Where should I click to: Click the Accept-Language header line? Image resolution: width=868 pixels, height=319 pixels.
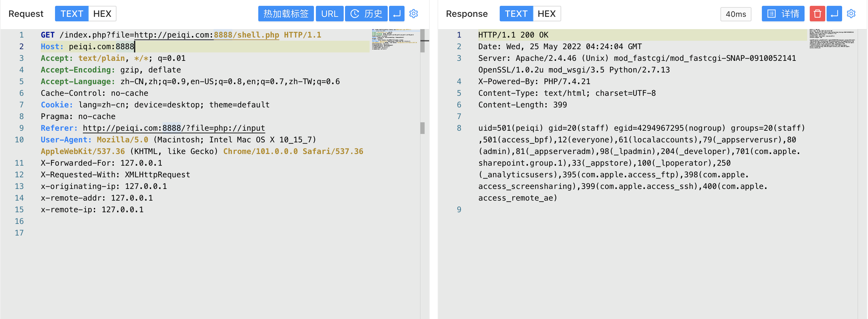pos(190,82)
